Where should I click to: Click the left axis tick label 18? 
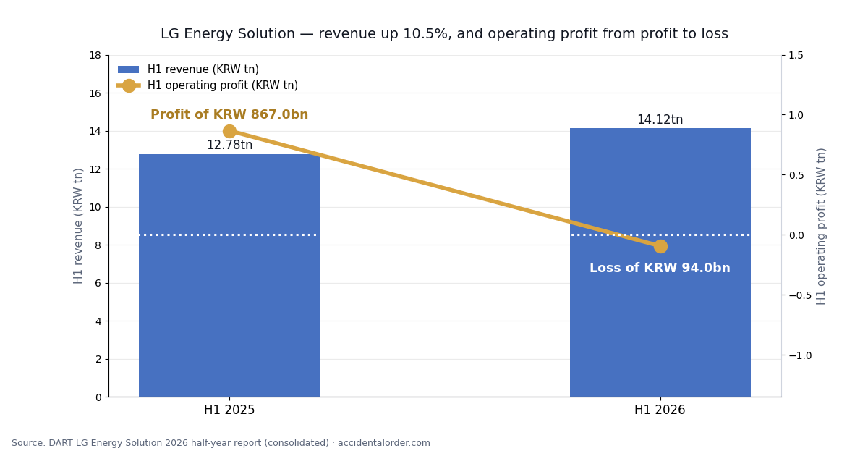click(x=95, y=55)
